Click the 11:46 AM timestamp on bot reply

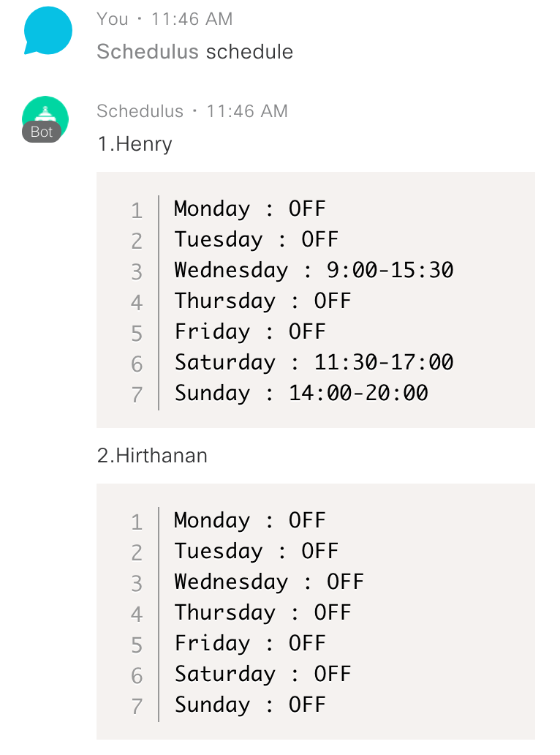[x=247, y=111]
